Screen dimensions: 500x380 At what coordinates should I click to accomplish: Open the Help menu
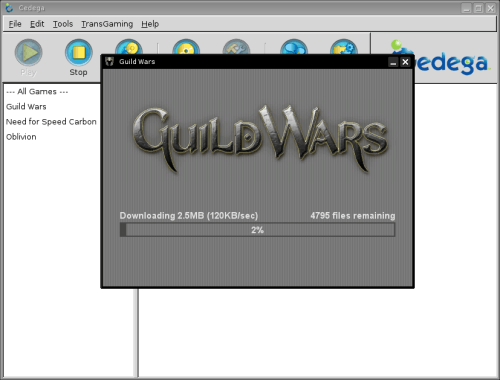150,24
